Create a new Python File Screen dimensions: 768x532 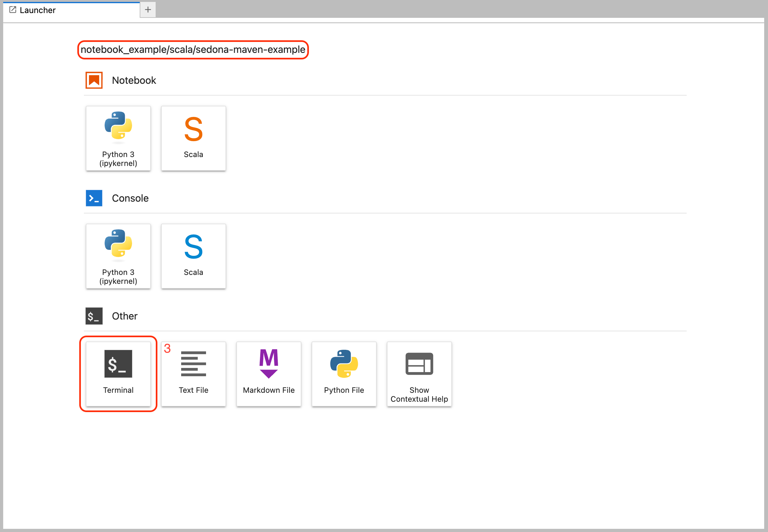(x=343, y=374)
